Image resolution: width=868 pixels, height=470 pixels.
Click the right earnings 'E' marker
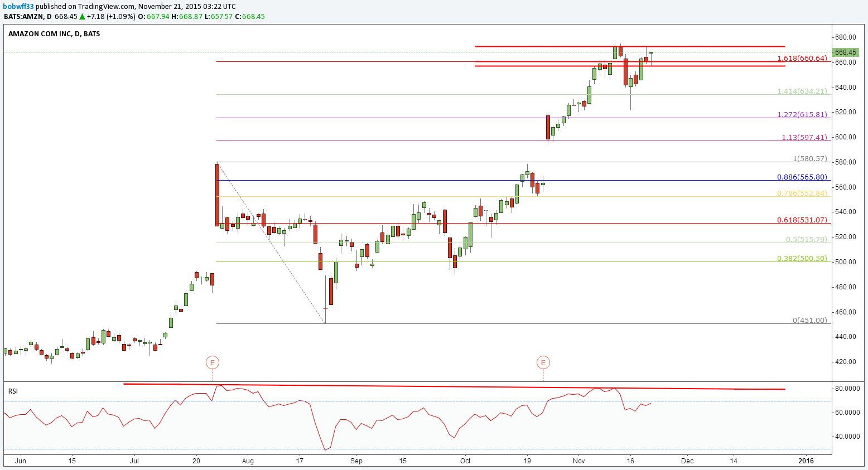[x=543, y=363]
